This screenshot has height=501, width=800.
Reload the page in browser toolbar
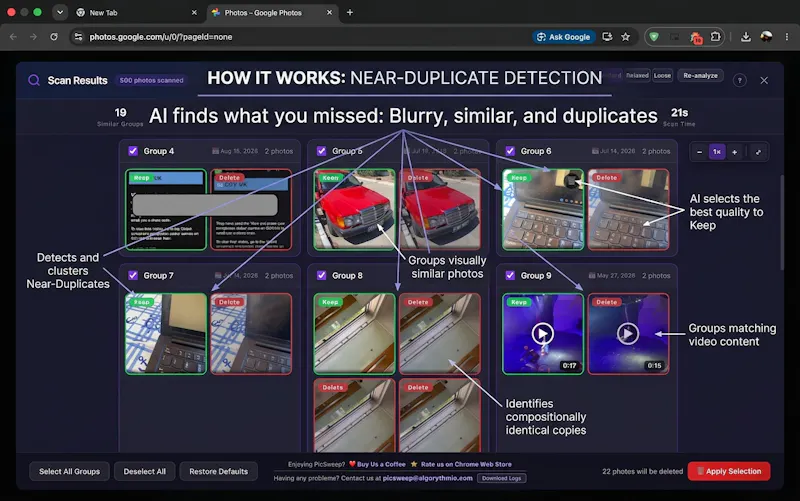tap(54, 37)
